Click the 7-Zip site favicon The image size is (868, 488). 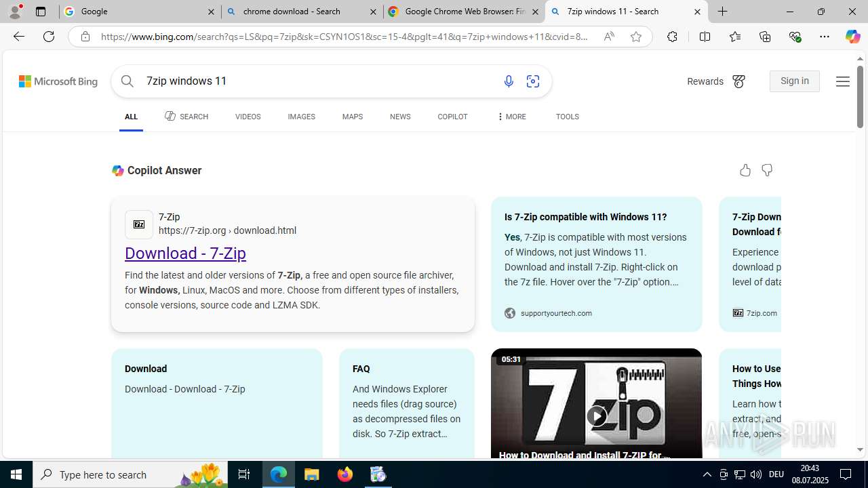[139, 224]
